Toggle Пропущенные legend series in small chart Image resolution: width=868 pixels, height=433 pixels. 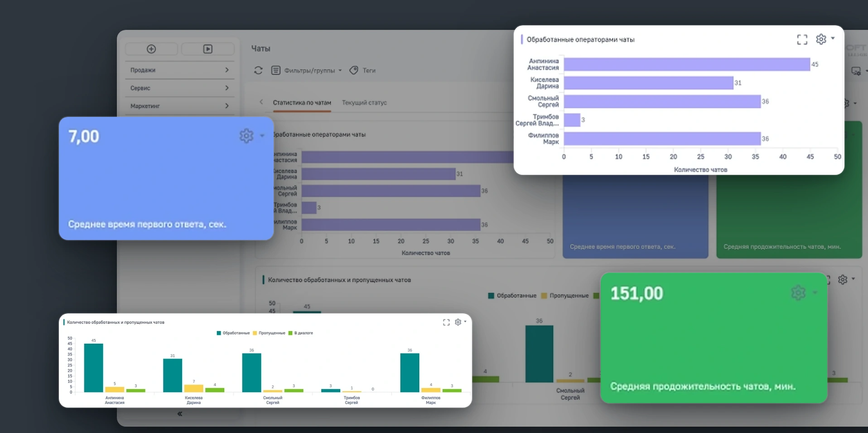[269, 333]
